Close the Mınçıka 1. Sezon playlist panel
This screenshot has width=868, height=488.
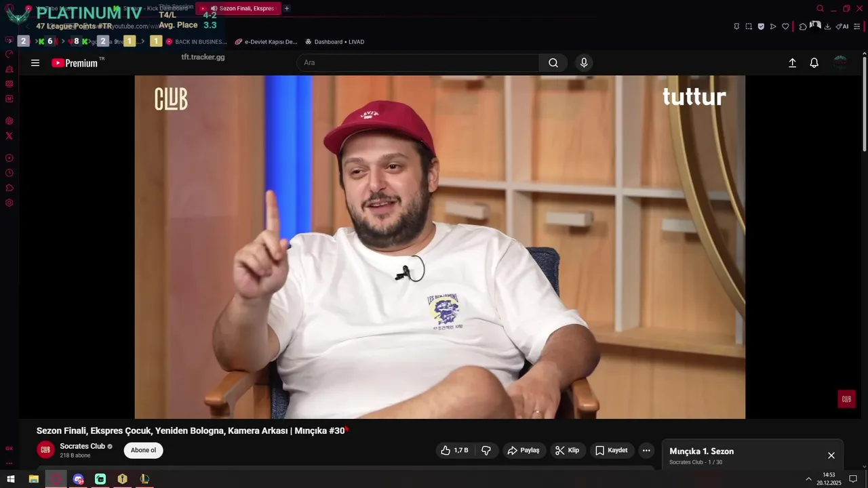click(x=831, y=455)
